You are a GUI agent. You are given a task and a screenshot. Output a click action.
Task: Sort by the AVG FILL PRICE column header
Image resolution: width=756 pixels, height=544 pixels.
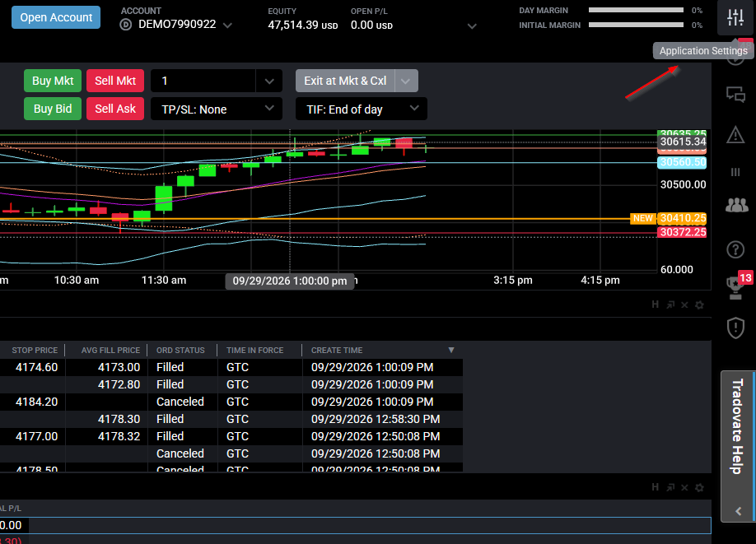point(110,351)
